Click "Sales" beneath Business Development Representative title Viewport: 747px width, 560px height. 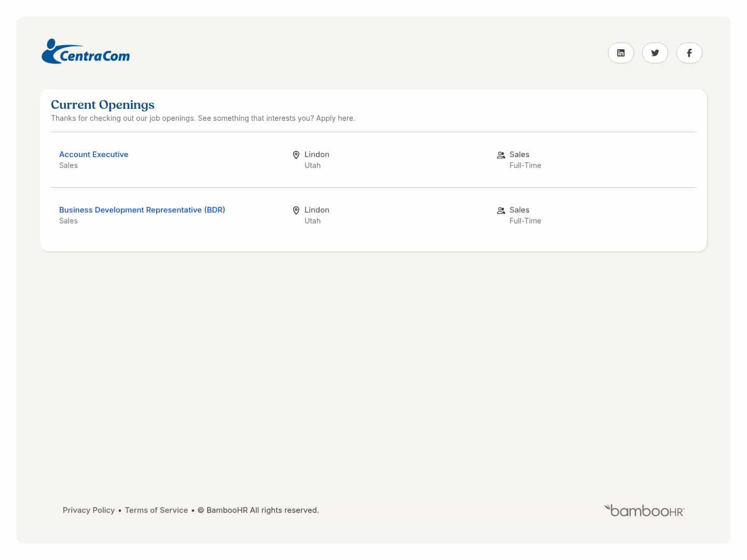(x=68, y=221)
